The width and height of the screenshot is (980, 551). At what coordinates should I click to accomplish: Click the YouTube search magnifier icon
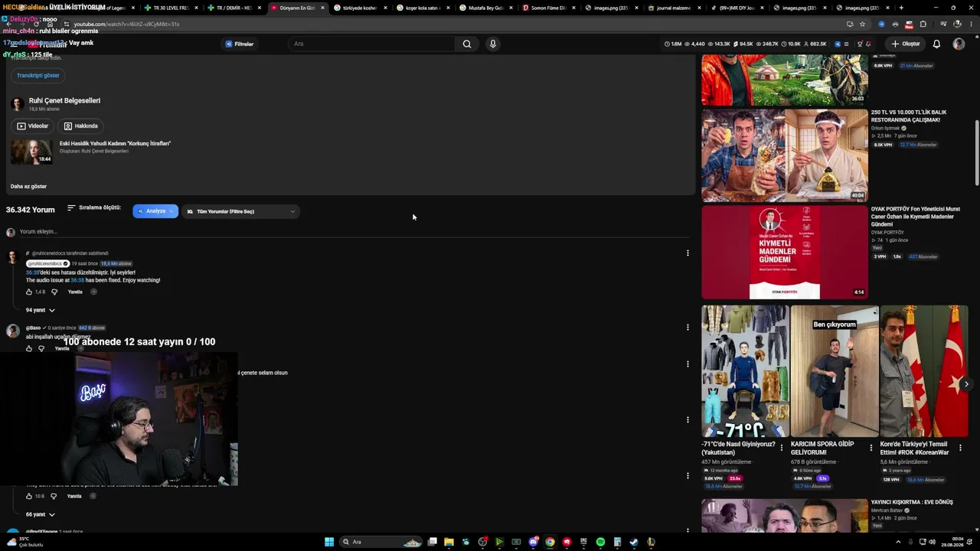467,44
